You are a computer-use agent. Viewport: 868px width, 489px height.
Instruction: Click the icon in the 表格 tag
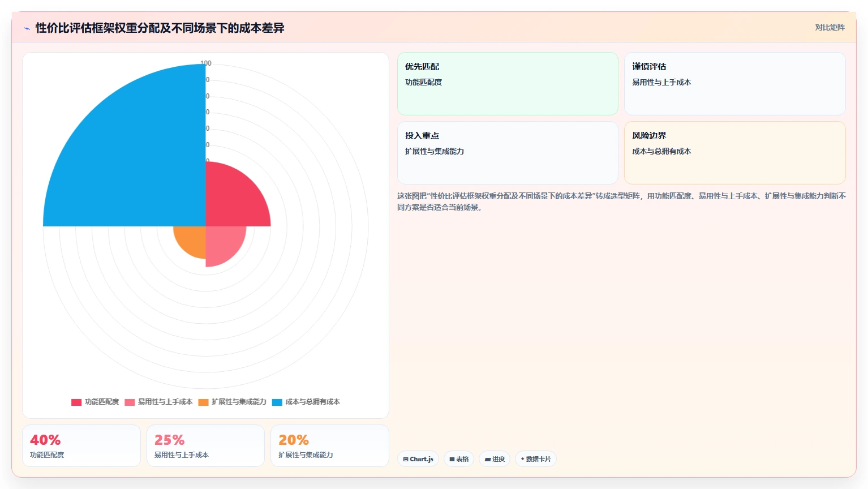point(452,459)
